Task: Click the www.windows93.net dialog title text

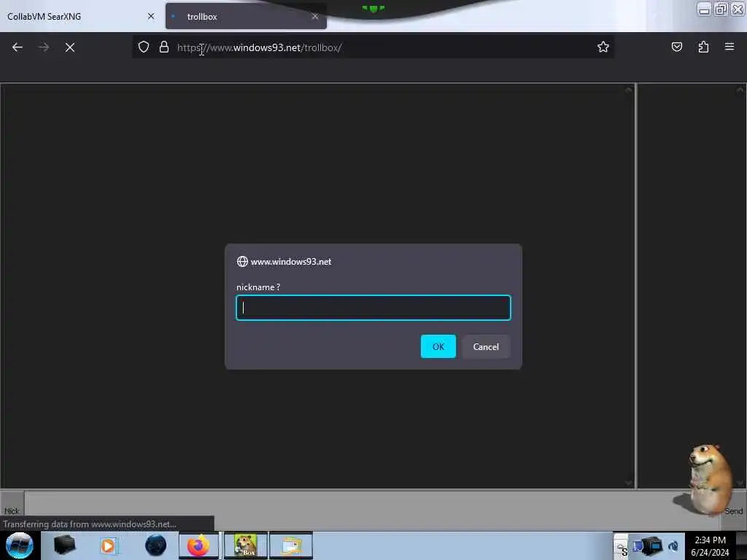Action: [x=291, y=262]
